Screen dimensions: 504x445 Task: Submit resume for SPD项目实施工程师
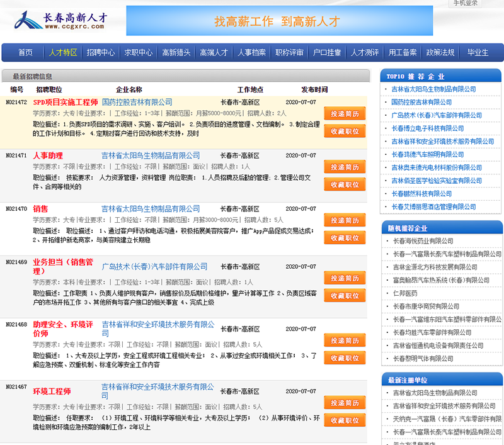click(345, 114)
